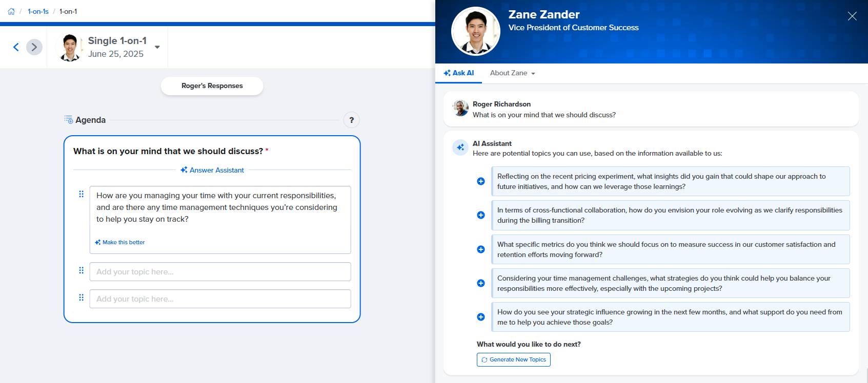
Task: Select the pricing experiment suggestion text
Action: coord(671,181)
